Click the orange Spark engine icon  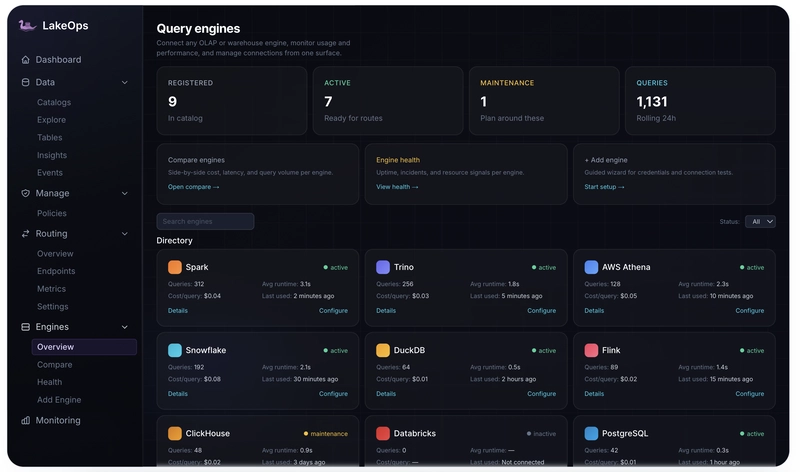pos(175,267)
